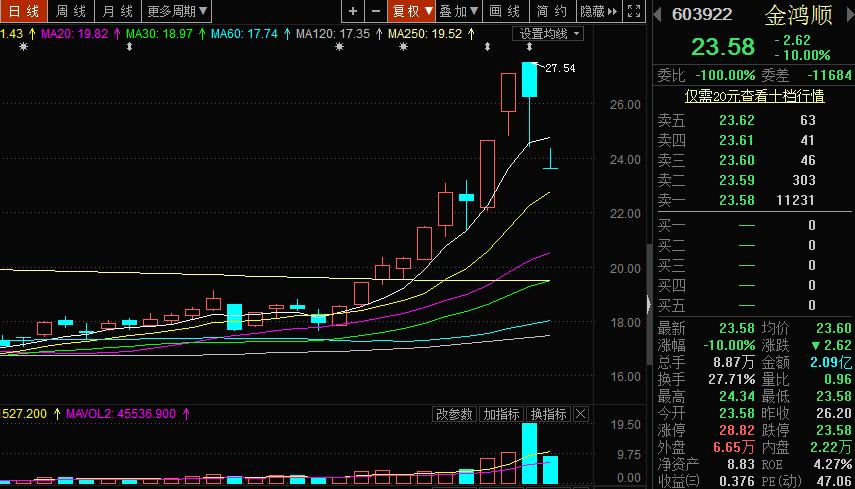Switch to the 周线 weekly chart tab

click(x=71, y=11)
